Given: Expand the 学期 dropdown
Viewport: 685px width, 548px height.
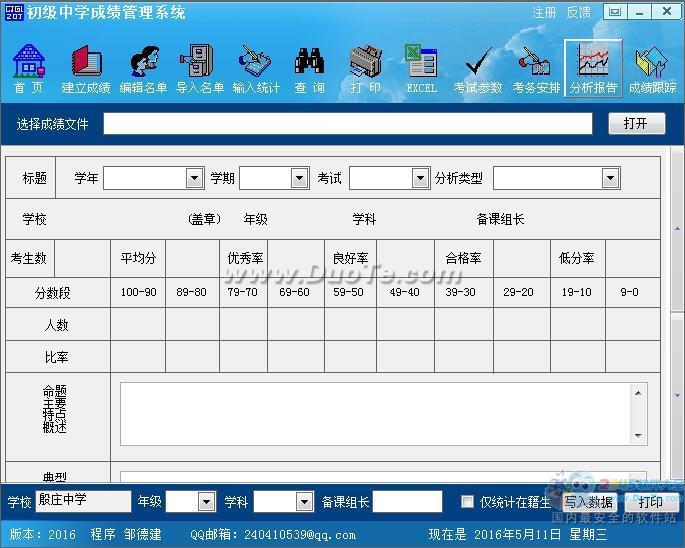Looking at the screenshot, I should click(299, 178).
